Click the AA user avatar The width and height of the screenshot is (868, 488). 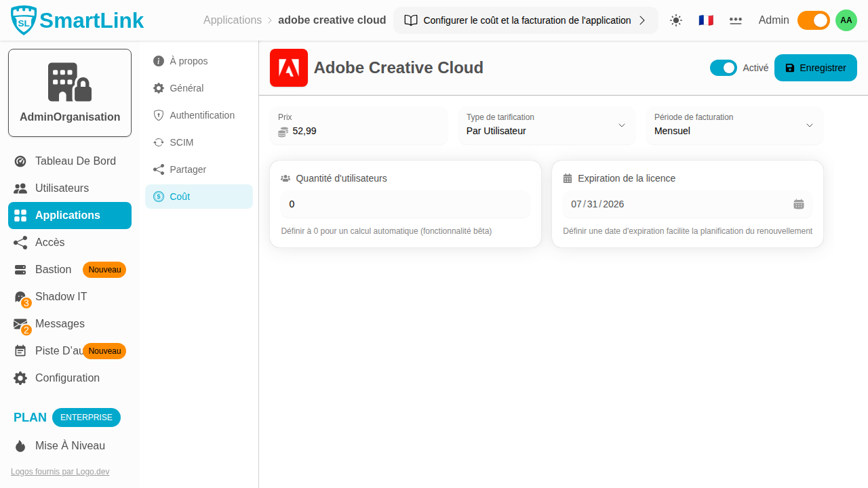[846, 20]
